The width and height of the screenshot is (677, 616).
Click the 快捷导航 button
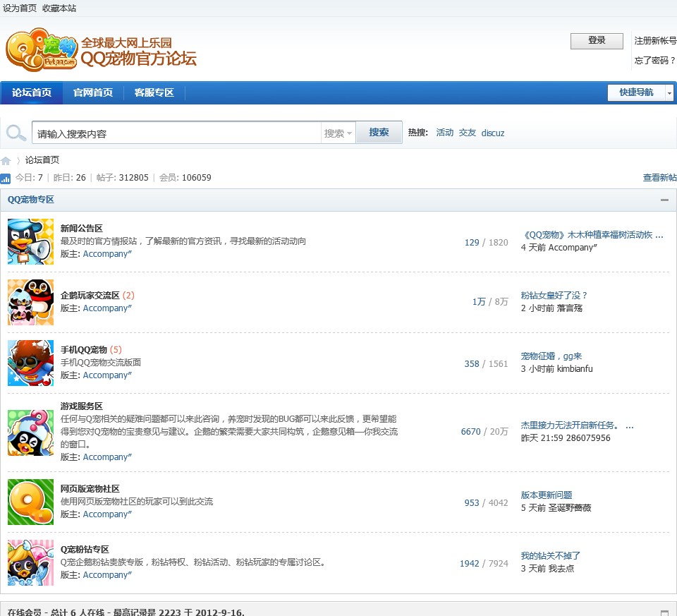click(x=636, y=92)
